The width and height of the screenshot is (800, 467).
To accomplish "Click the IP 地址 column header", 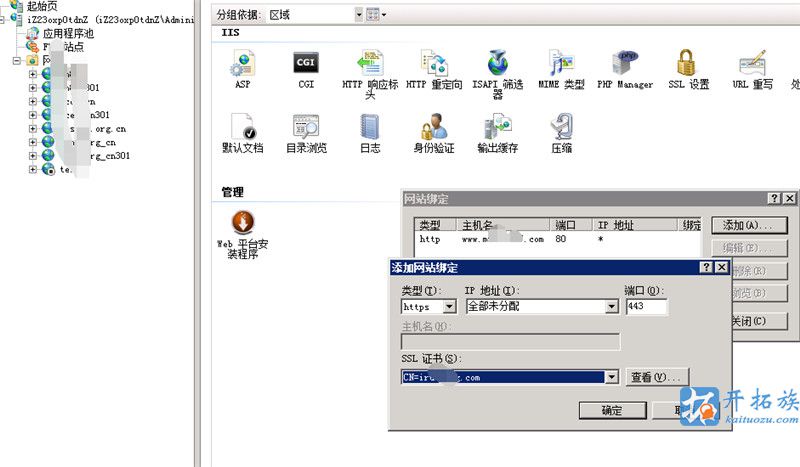I will [x=635, y=225].
